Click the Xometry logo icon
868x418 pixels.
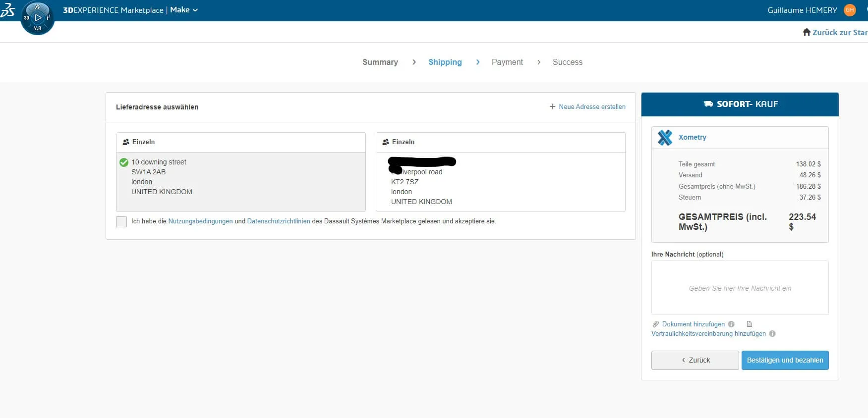[x=665, y=137]
